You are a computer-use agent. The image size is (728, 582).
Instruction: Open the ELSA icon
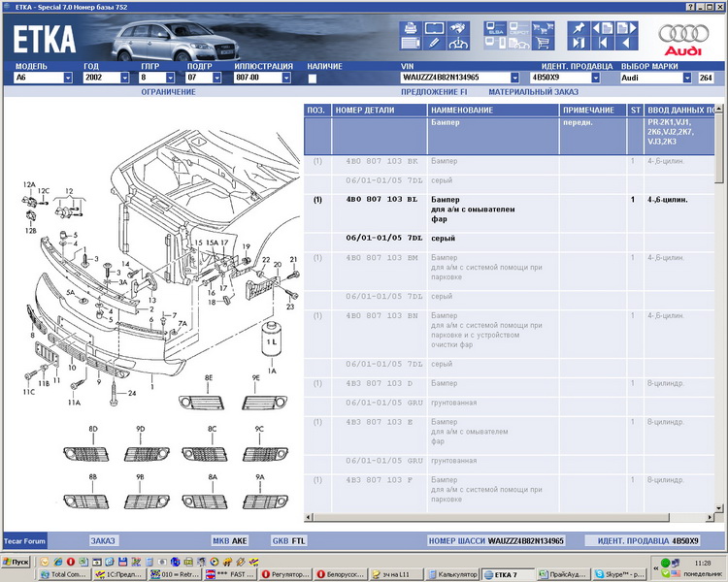(495, 28)
